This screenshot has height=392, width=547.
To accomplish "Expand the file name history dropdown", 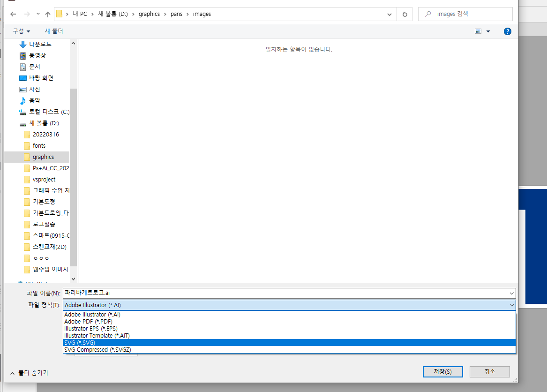I will (x=511, y=293).
